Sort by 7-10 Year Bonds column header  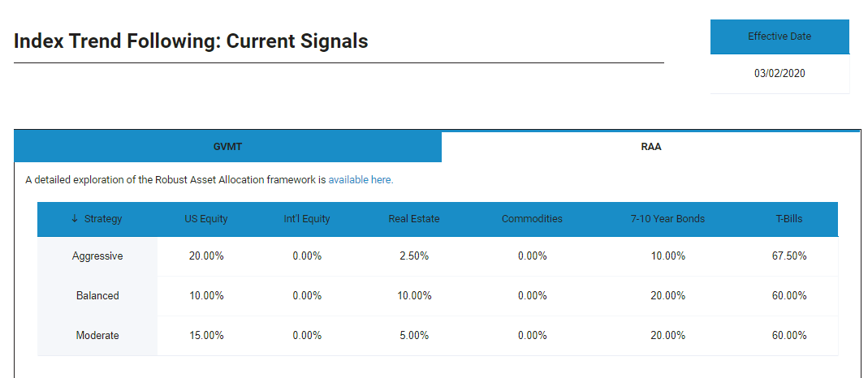tap(667, 219)
